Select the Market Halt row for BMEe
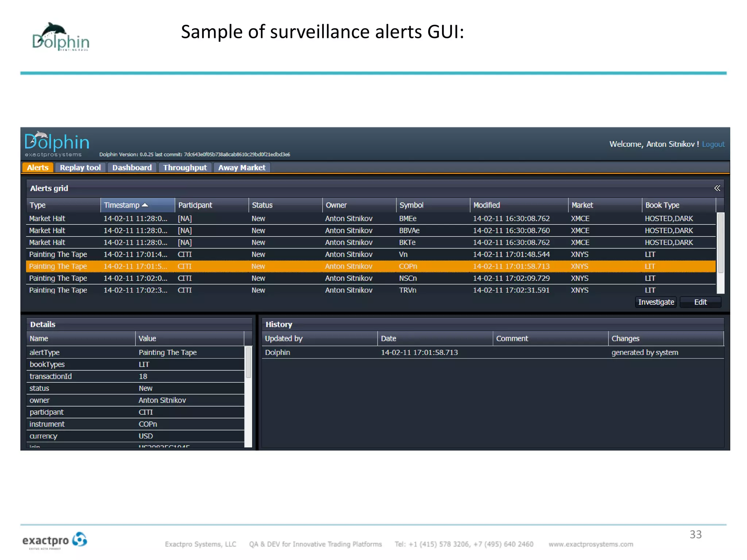This screenshot has height=560, width=747. pyautogui.click(x=371, y=218)
